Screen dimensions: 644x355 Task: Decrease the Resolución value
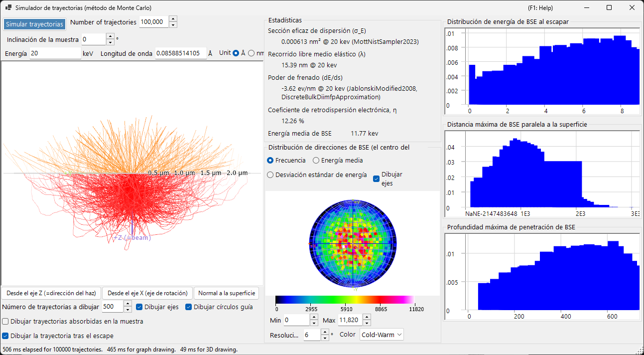coord(325,338)
